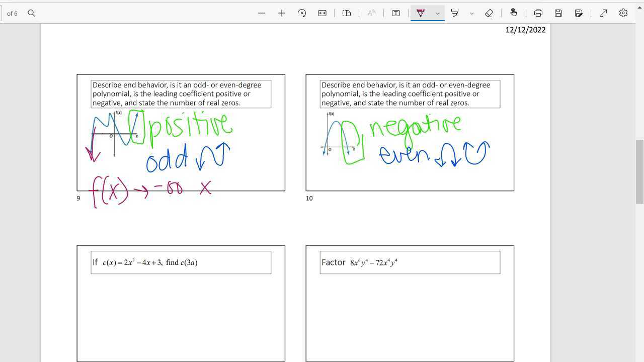The height and width of the screenshot is (362, 644).
Task: Select the Draw pen tool
Action: tap(421, 13)
